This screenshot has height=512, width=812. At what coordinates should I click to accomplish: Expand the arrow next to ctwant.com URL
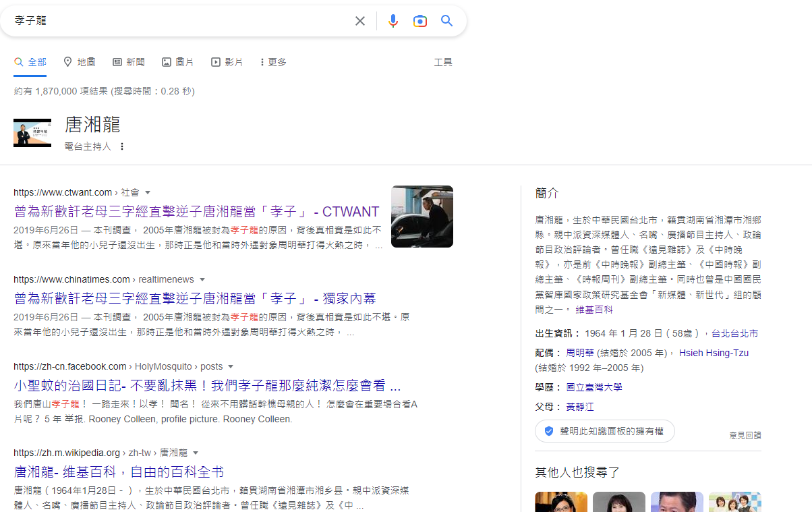click(148, 193)
